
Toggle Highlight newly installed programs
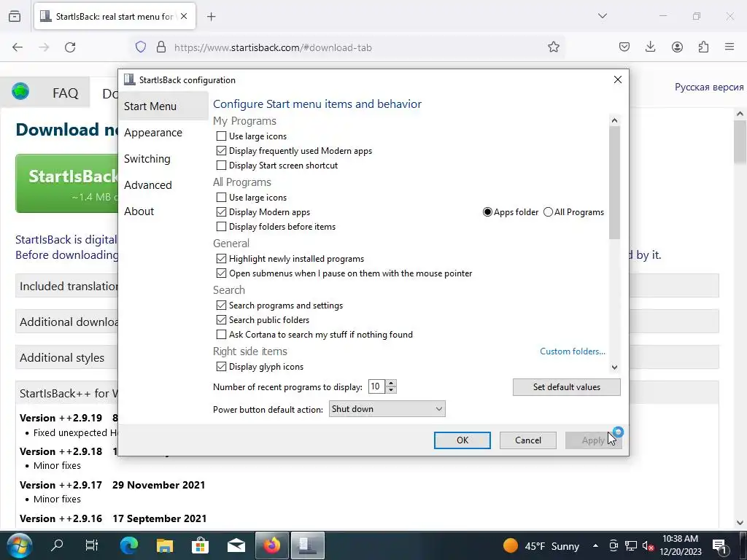(x=221, y=259)
